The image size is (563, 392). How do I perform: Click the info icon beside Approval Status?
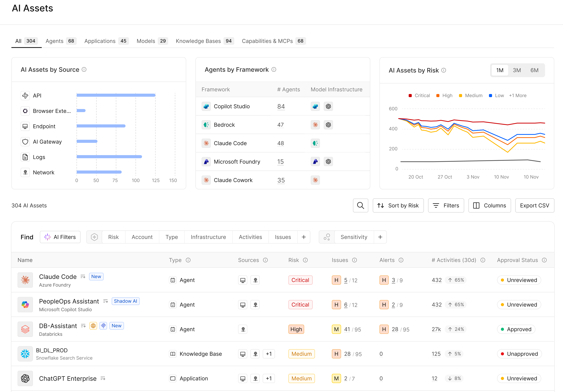click(544, 260)
